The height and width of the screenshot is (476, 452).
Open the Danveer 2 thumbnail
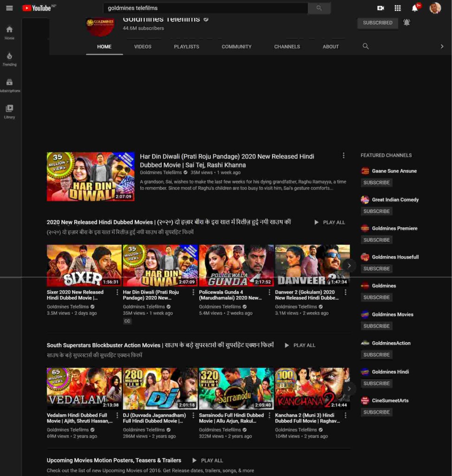tap(313, 265)
